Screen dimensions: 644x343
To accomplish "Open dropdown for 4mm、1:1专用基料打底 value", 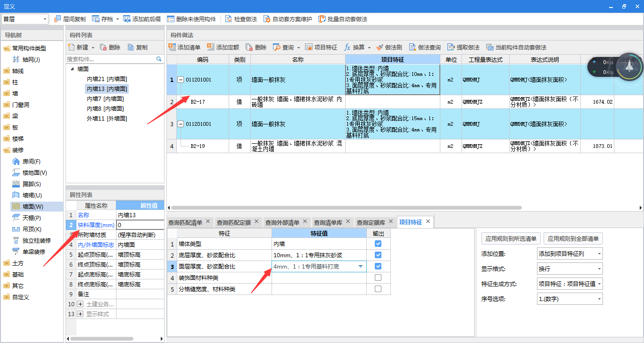I will [361, 267].
